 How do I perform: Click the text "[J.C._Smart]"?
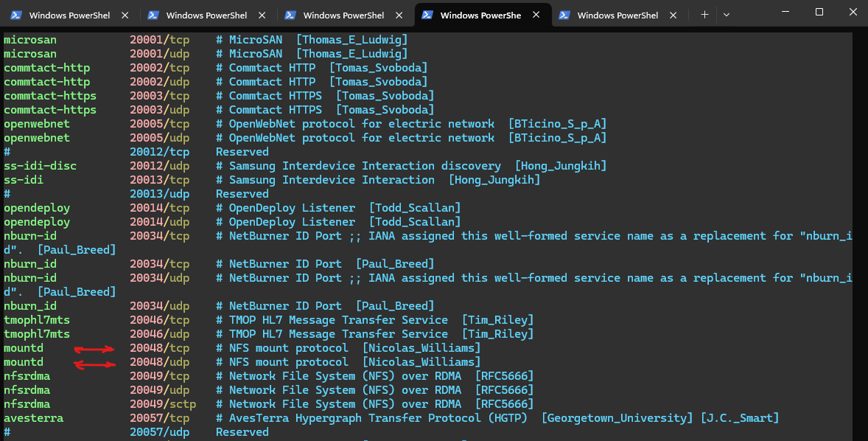coord(740,418)
